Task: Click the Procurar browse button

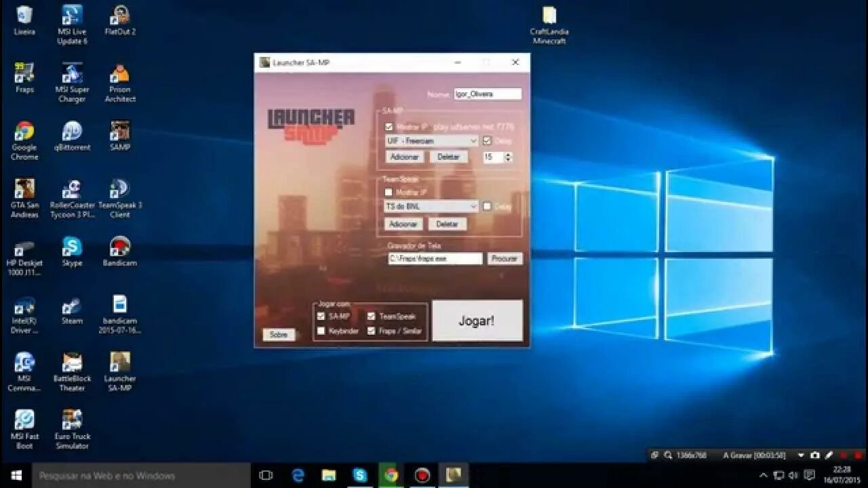Action: click(505, 259)
